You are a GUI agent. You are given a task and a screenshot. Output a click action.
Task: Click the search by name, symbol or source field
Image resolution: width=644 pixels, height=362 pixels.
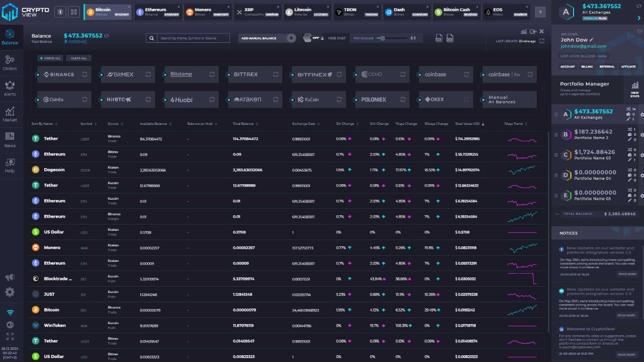tap(193, 38)
